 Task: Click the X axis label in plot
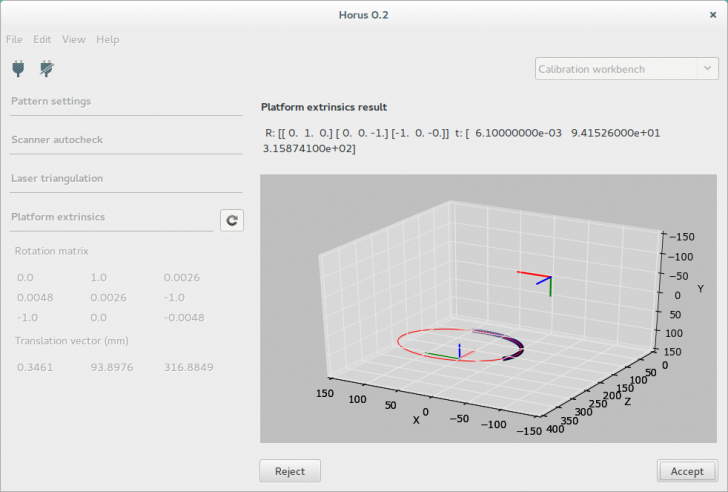(416, 420)
